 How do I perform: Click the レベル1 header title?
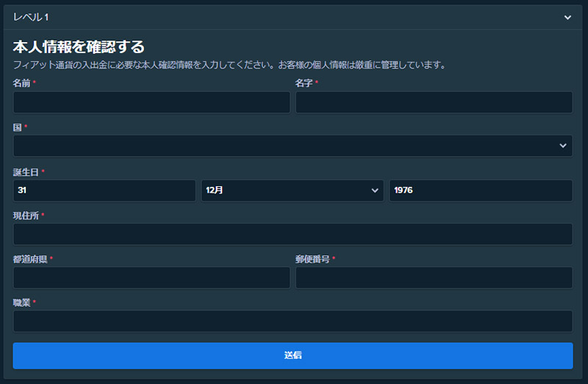(x=32, y=17)
